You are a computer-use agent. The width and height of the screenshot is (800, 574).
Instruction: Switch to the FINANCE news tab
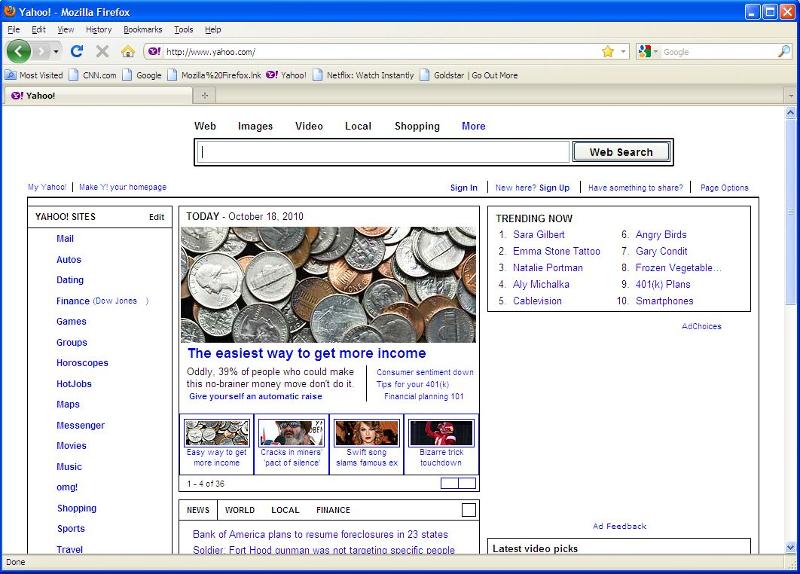point(333,510)
